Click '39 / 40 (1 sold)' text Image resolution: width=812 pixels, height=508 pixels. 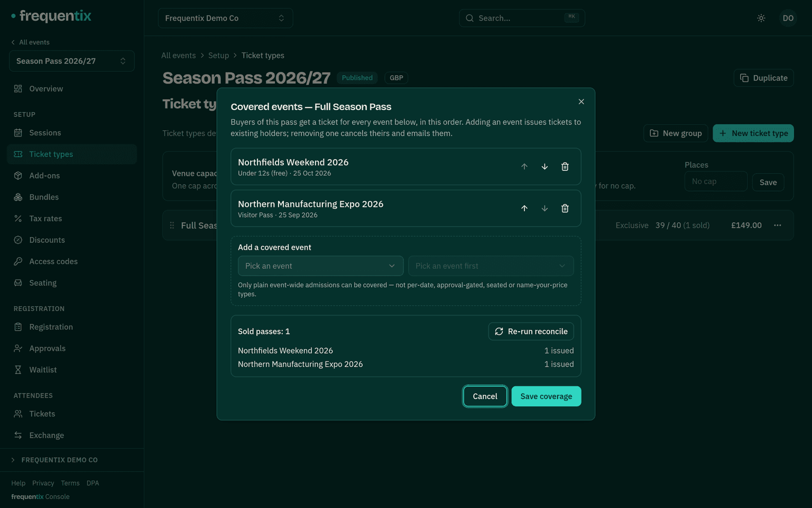[682, 225]
